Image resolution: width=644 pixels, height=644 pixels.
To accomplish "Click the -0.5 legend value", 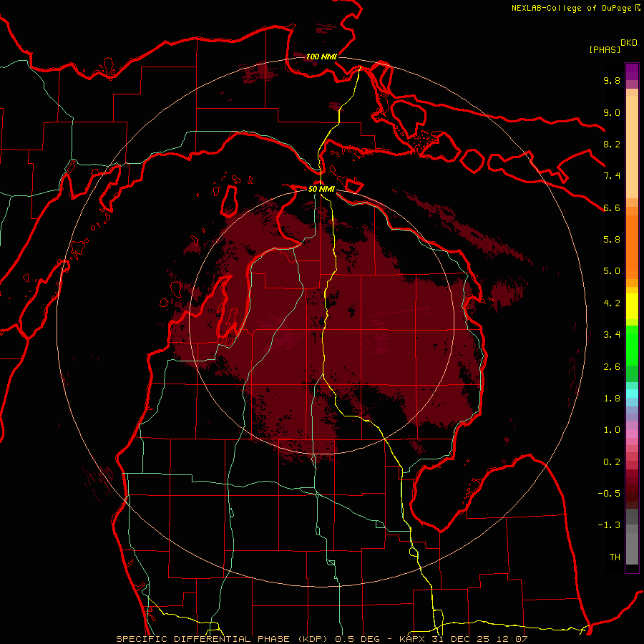I will click(x=609, y=494).
